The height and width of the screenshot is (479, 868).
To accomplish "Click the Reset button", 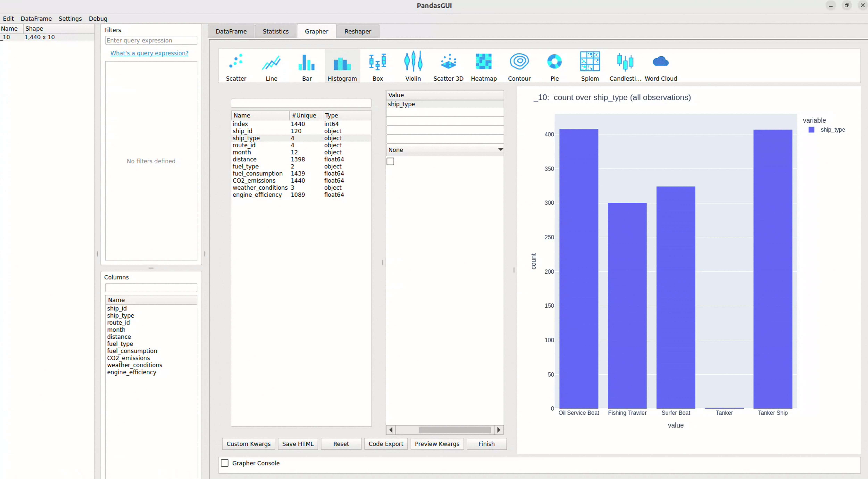I will click(341, 444).
